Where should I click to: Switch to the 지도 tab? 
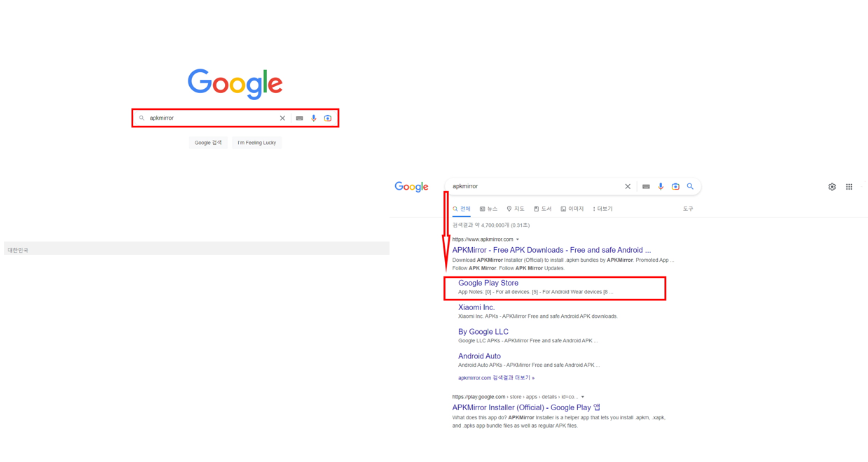tap(516, 209)
